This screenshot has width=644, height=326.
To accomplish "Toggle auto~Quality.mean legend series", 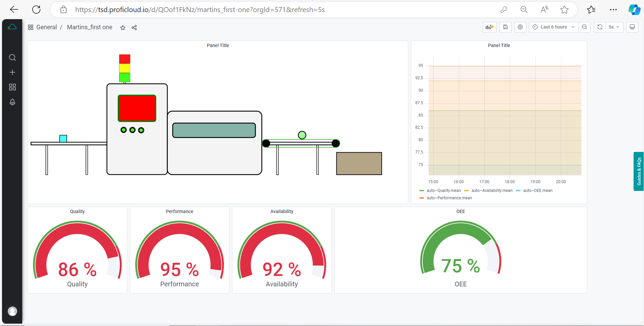I will point(443,191).
